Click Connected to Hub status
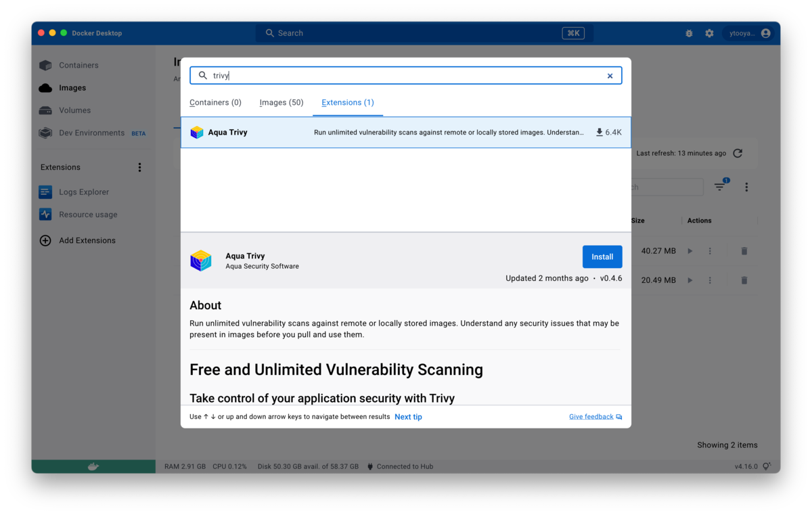 [400, 466]
